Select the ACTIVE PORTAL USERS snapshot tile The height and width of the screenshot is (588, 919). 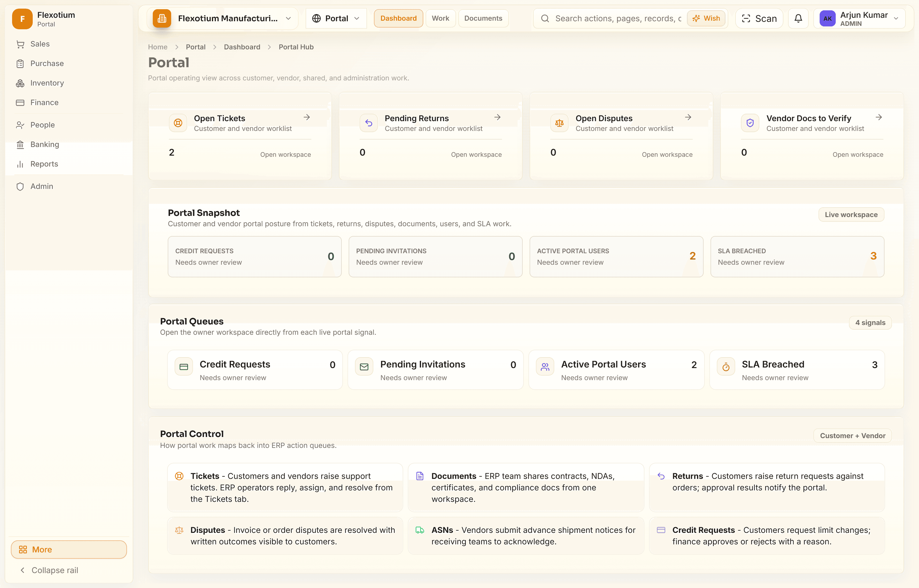click(x=616, y=257)
